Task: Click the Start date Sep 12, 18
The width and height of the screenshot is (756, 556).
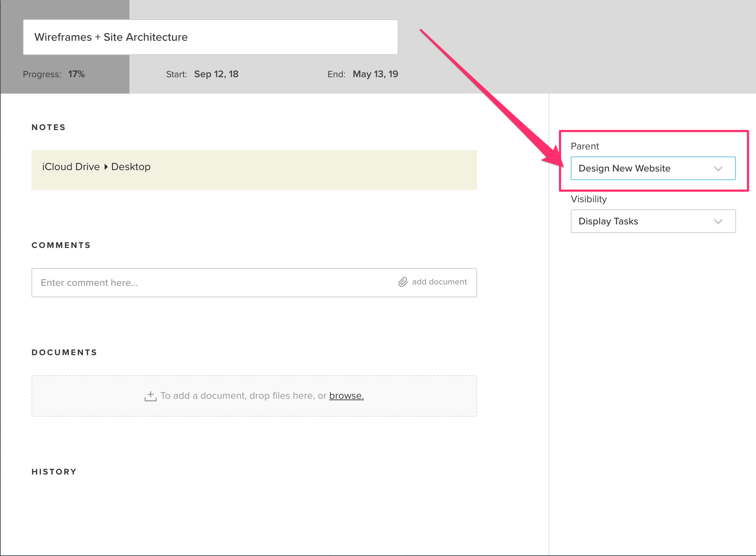Action: (x=216, y=74)
